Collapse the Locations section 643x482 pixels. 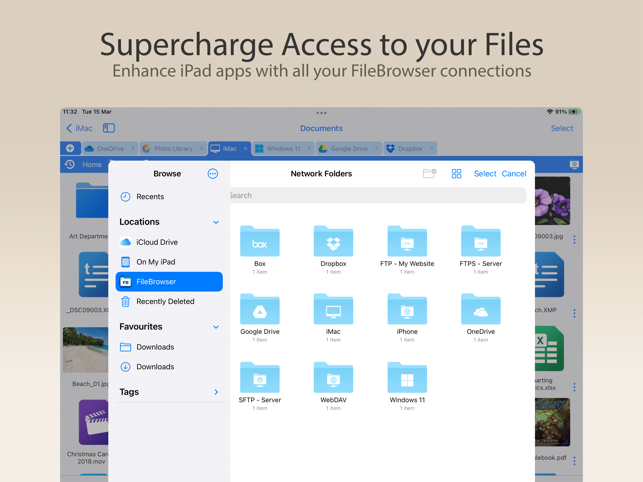[x=216, y=222]
